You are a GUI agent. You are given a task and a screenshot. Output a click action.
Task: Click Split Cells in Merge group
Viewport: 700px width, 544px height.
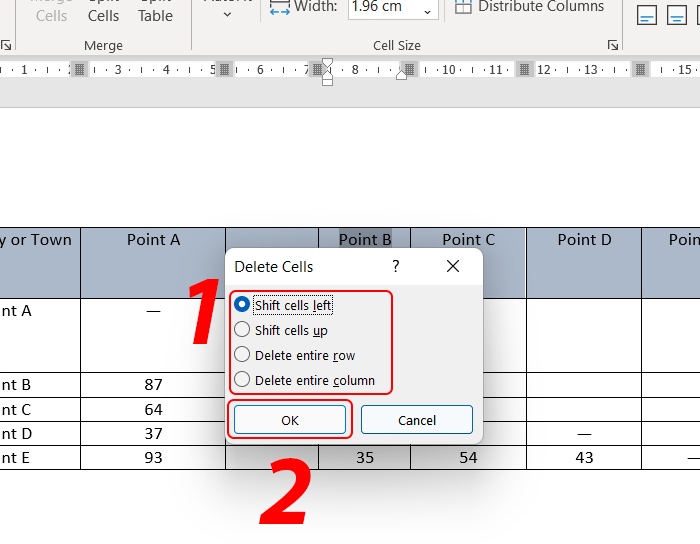[x=103, y=11]
